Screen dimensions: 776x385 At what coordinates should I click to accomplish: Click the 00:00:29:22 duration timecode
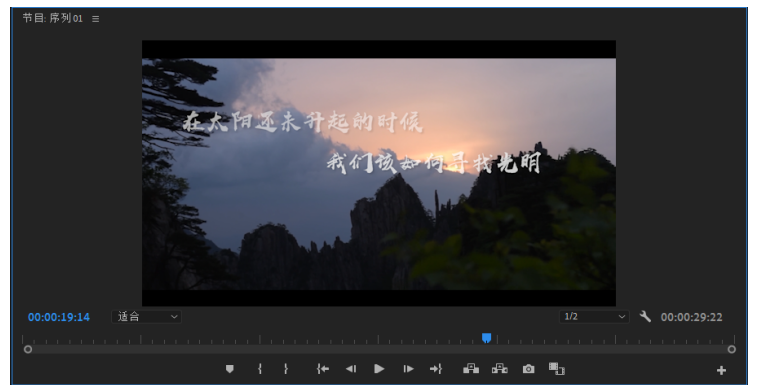[x=691, y=317]
